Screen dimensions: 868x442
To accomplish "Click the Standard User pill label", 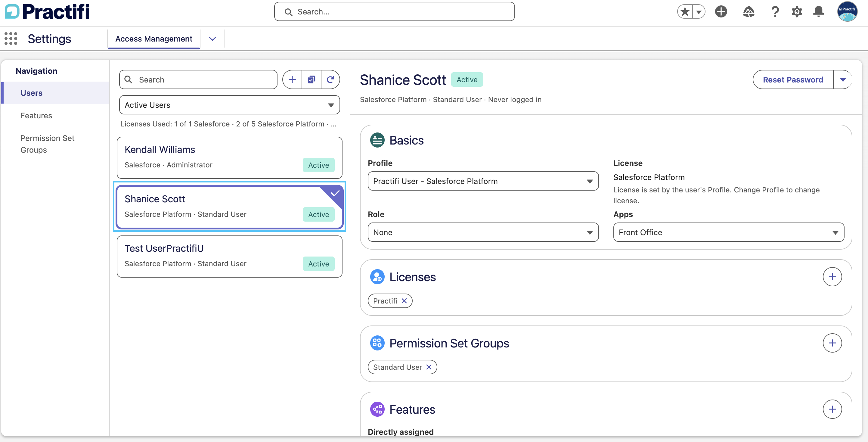I will [397, 367].
